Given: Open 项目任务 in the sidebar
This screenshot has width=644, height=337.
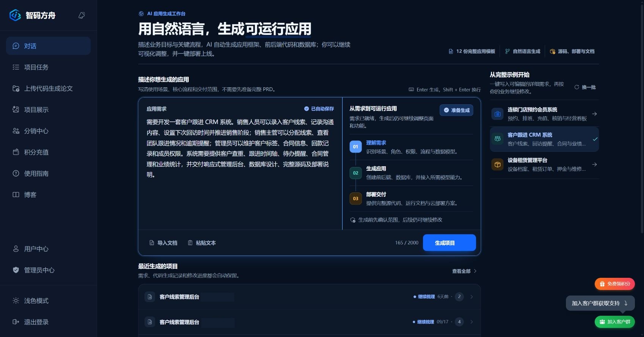Looking at the screenshot, I should click(x=48, y=67).
